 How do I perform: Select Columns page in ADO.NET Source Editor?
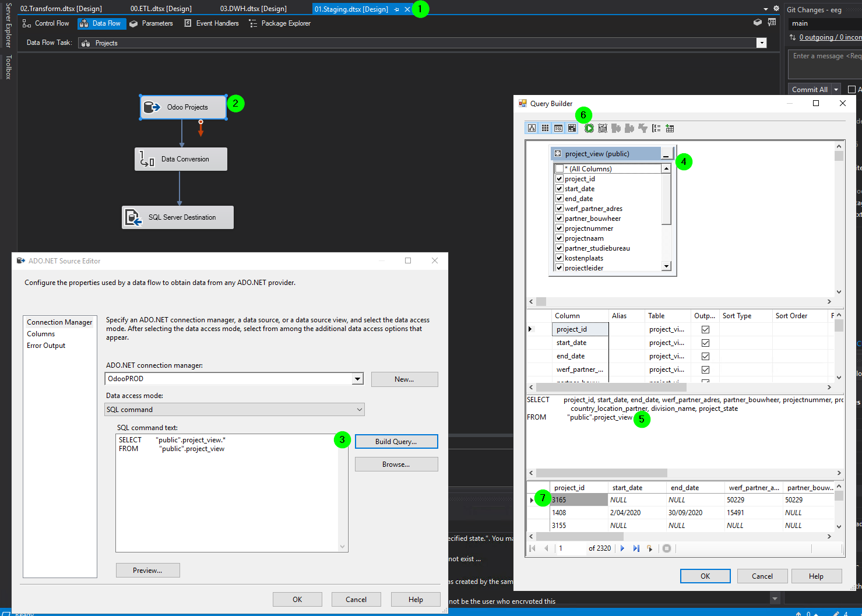click(41, 334)
